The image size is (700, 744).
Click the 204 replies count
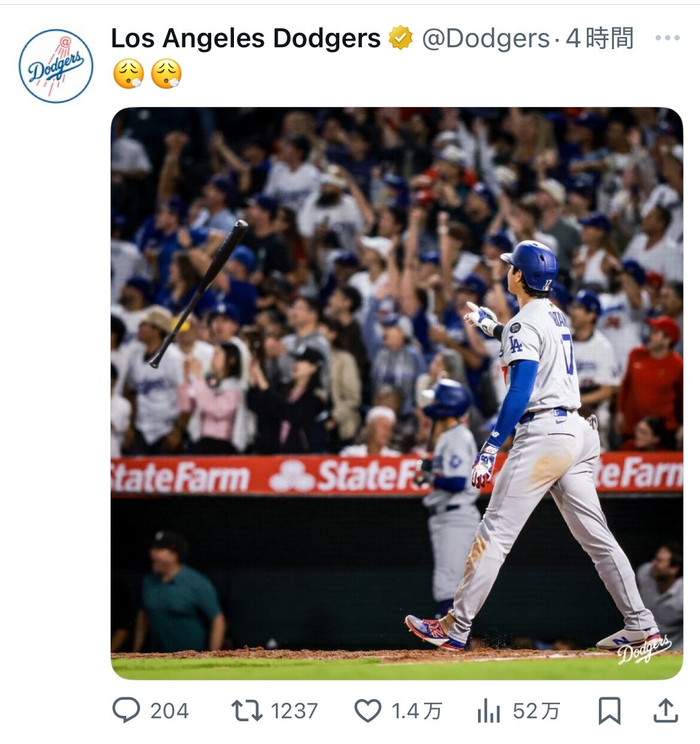(x=169, y=711)
